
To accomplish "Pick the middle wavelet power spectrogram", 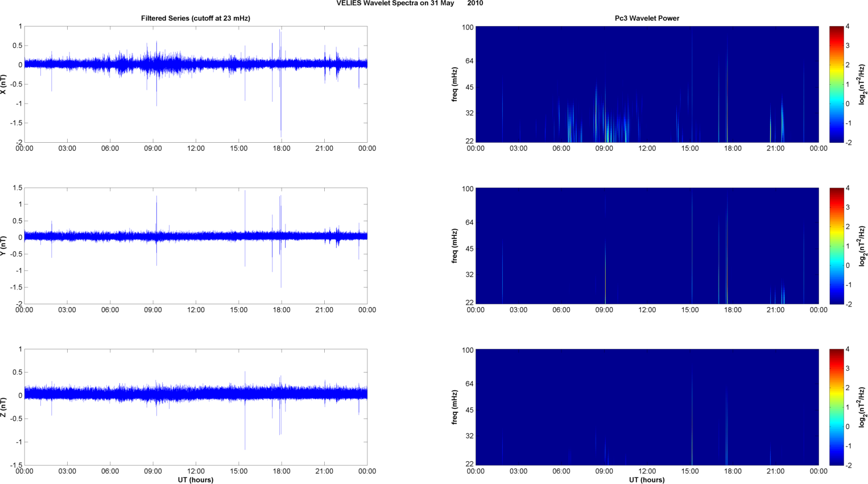I will (647, 246).
